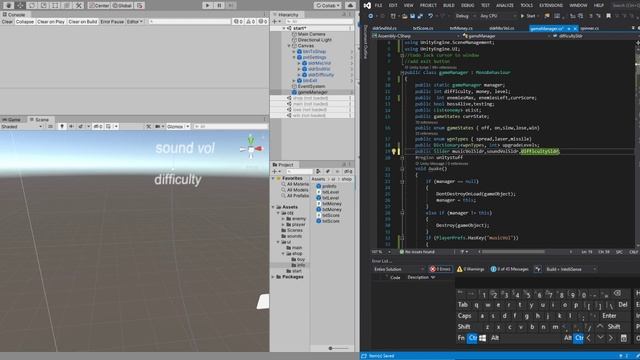Select EventSystem in the Hierarchy
The height and width of the screenshot is (360, 640).
pos(311,87)
